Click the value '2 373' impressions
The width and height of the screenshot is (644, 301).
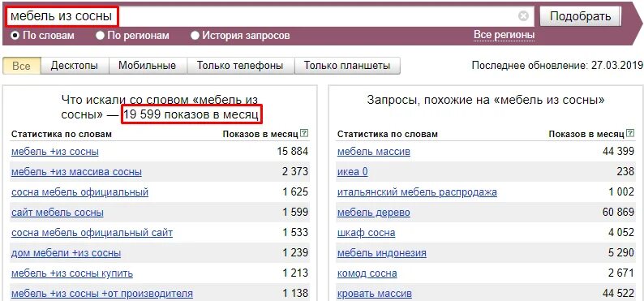tap(295, 172)
